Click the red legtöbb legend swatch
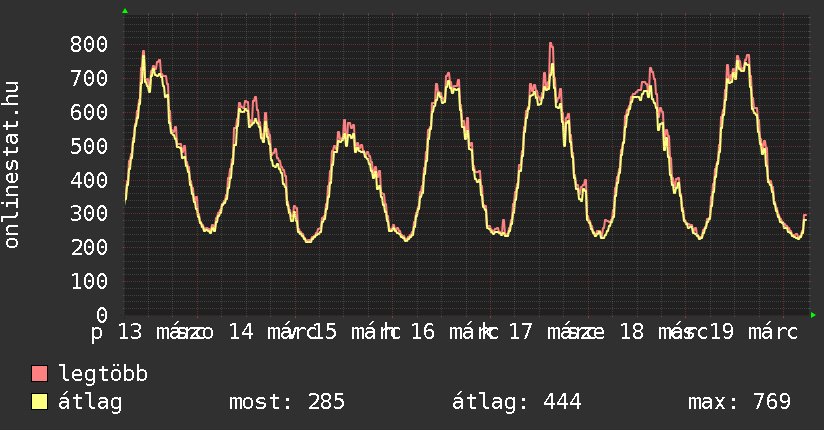The height and width of the screenshot is (430, 824). tap(40, 374)
